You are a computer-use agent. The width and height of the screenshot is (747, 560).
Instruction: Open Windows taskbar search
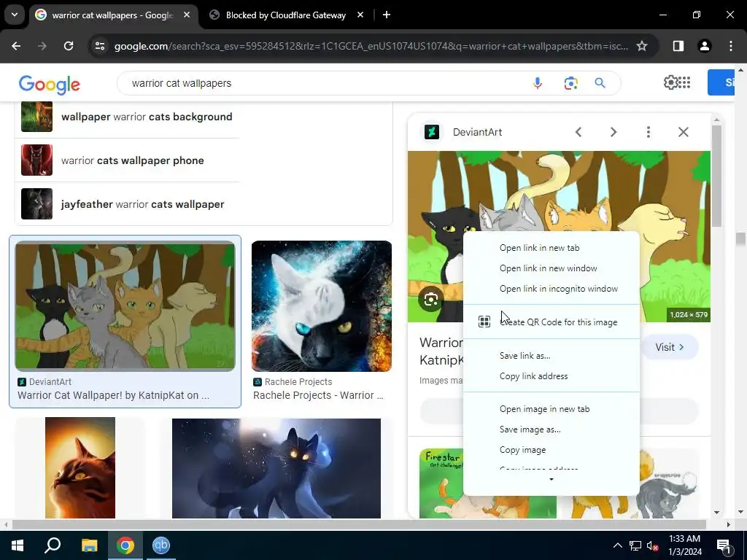click(53, 545)
